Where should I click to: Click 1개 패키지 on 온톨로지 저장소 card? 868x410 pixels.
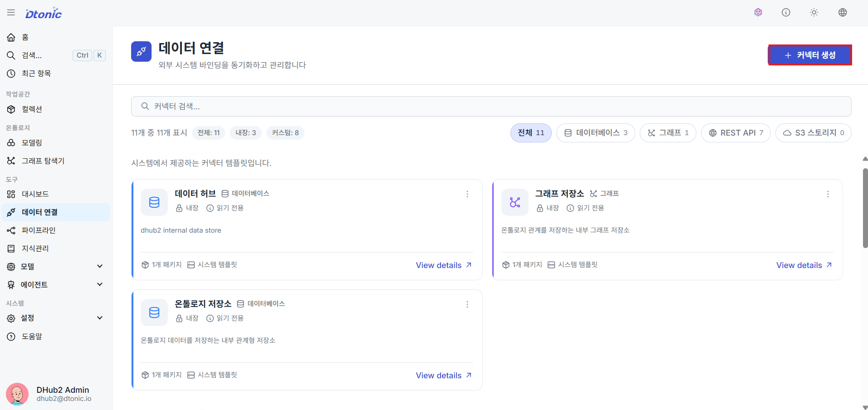point(162,375)
